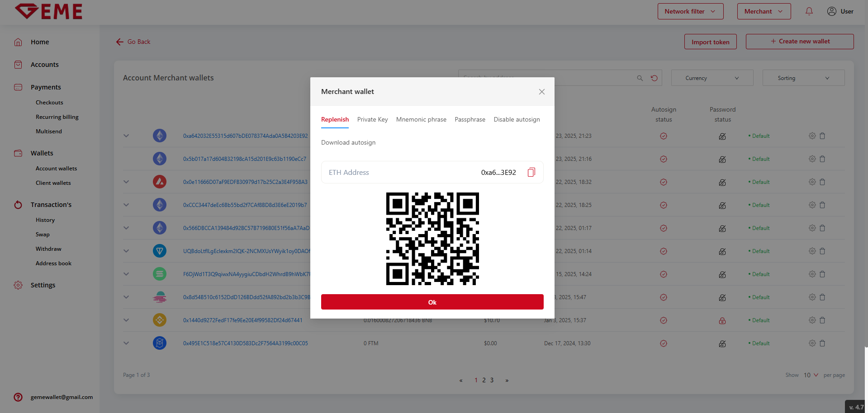The image size is (868, 413).
Task: Click the search magnifier icon
Action: click(x=640, y=78)
